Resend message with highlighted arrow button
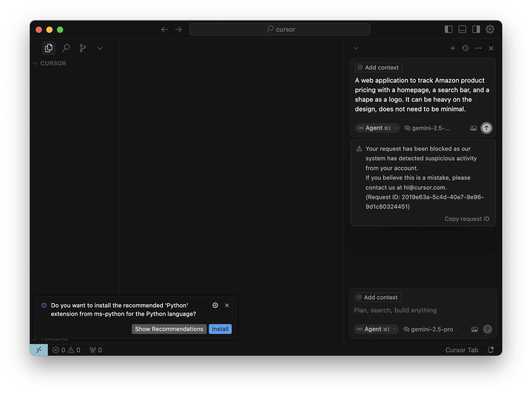 pyautogui.click(x=487, y=128)
